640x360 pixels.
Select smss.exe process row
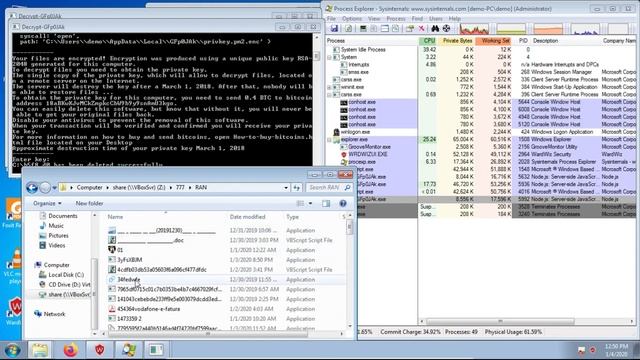point(480,72)
